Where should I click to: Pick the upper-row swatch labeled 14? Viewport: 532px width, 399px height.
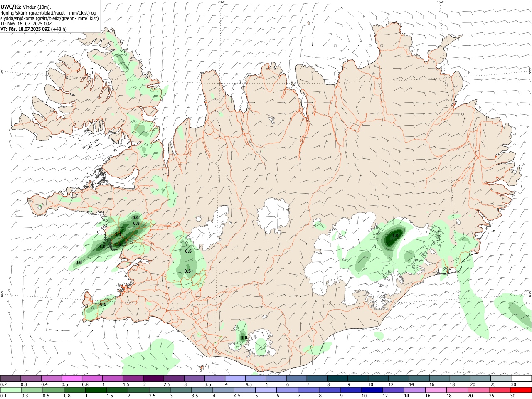(420, 378)
